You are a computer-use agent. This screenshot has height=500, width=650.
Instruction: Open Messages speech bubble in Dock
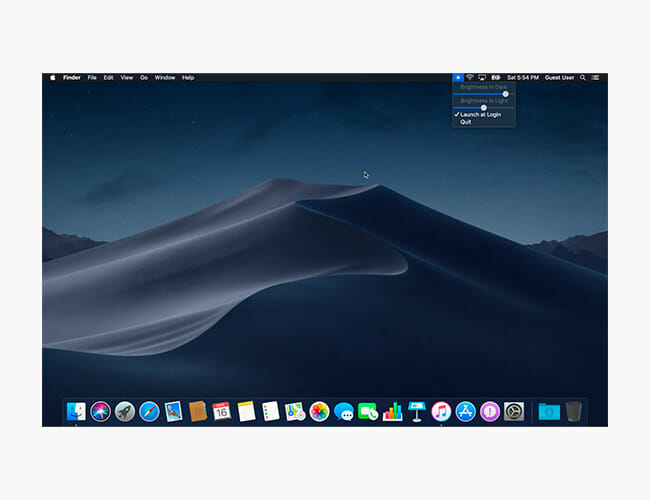pos(344,411)
